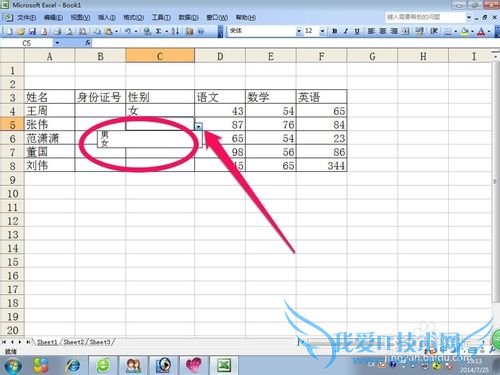Image resolution: width=500 pixels, height=375 pixels.
Task: Click the New workbook icon
Action: [9, 31]
